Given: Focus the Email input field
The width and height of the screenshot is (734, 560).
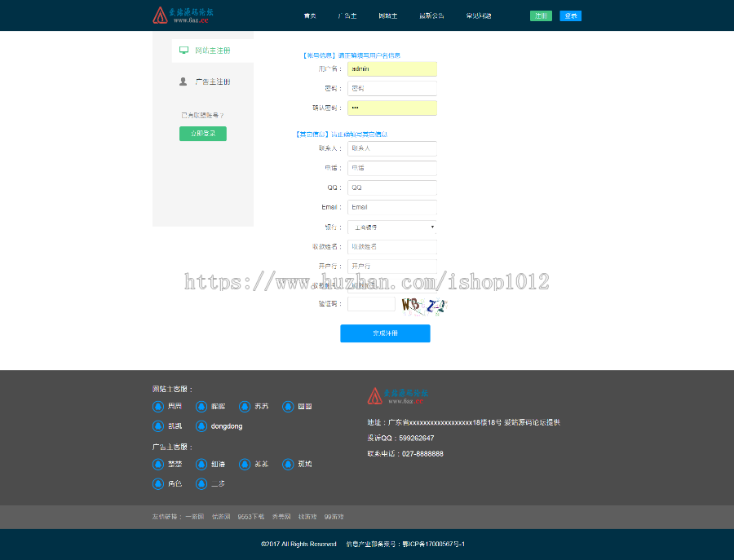Looking at the screenshot, I should [392, 208].
